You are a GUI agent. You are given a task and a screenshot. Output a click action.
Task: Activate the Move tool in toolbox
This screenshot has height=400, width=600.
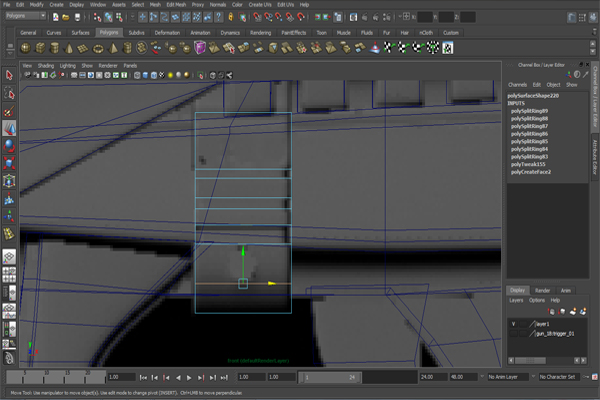(x=9, y=128)
